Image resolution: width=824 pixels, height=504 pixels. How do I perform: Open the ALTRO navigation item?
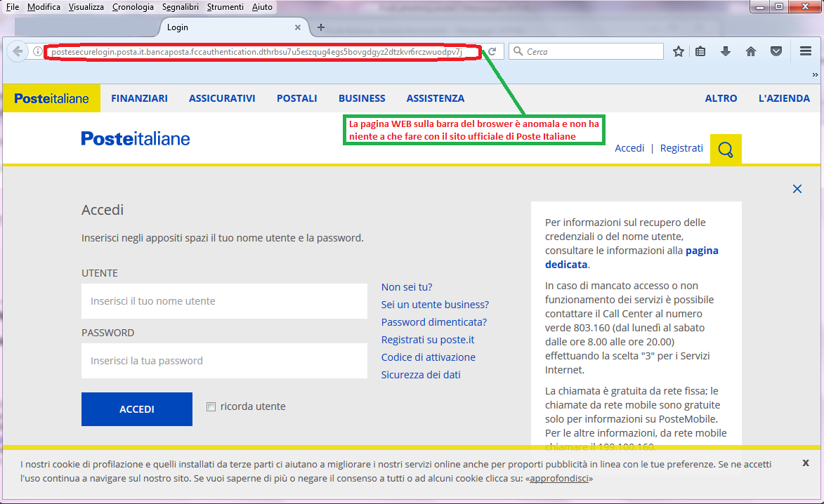point(721,98)
